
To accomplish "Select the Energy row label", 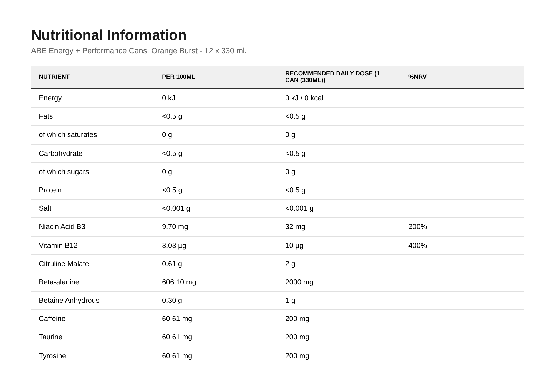I will point(50,98).
